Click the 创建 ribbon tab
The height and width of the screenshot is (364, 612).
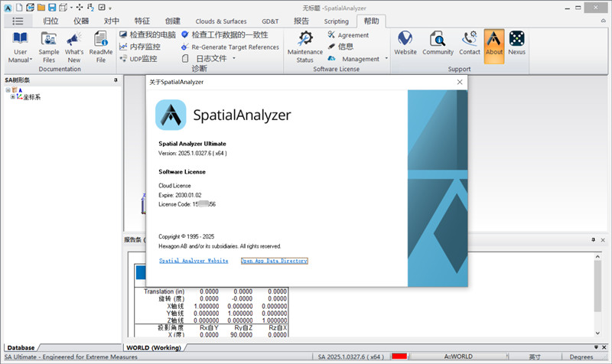tap(173, 21)
